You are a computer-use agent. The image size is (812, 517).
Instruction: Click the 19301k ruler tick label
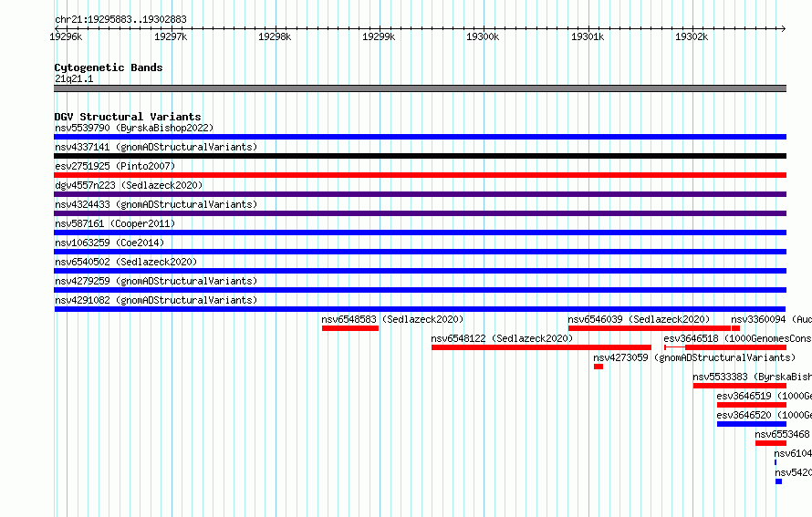click(588, 36)
